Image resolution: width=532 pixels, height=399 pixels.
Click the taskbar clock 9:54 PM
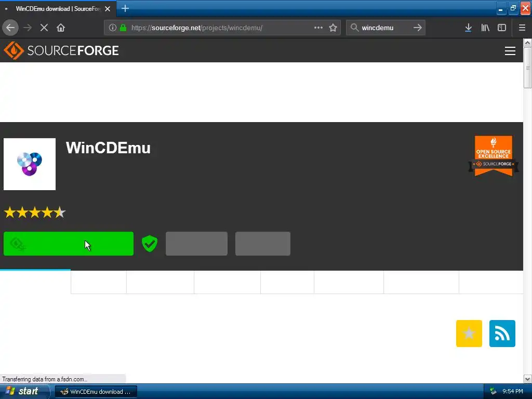coord(513,391)
